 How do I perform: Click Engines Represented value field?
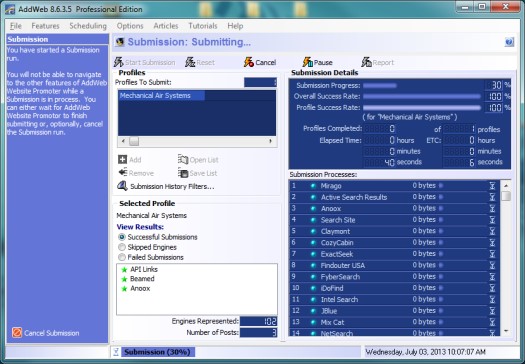(258, 321)
